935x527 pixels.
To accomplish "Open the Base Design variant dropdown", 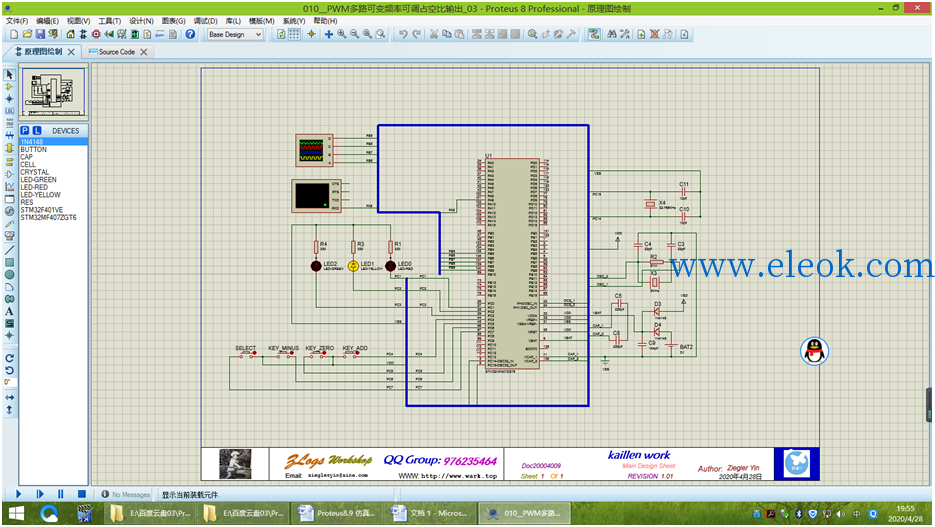I will tap(235, 35).
